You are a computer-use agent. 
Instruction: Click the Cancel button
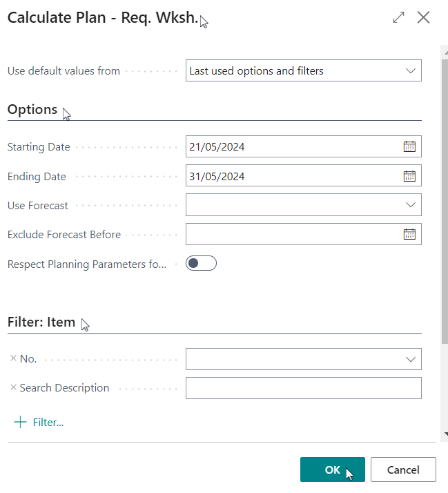[403, 470]
